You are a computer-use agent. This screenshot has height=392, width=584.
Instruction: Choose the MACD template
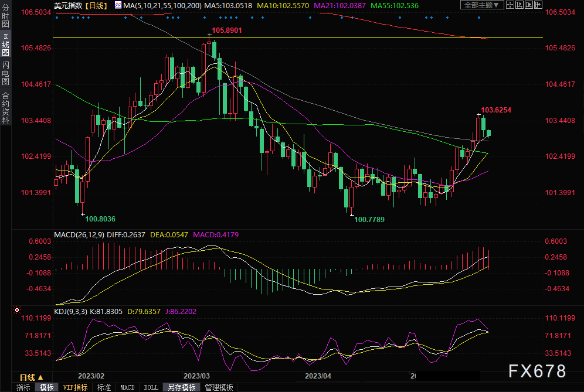tap(127, 387)
